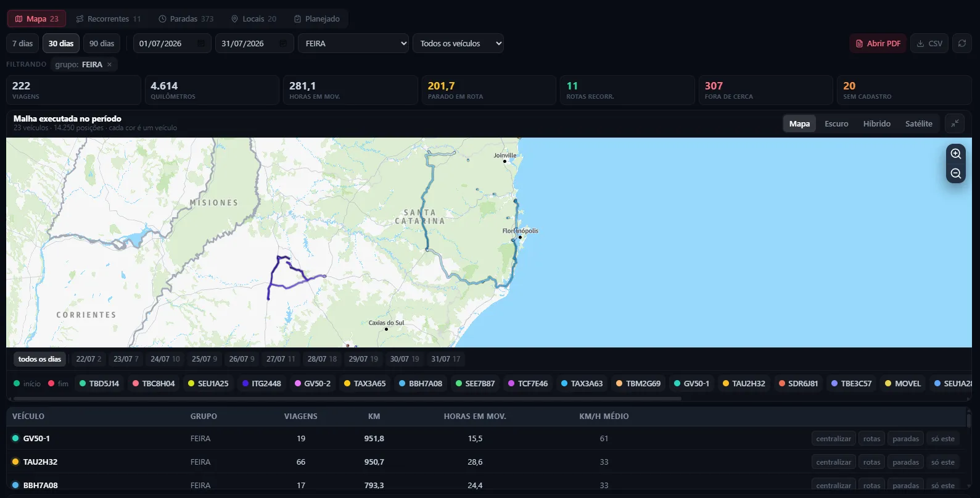
Task: Toggle vehicle GV50-2 legend chip
Action: pyautogui.click(x=313, y=383)
